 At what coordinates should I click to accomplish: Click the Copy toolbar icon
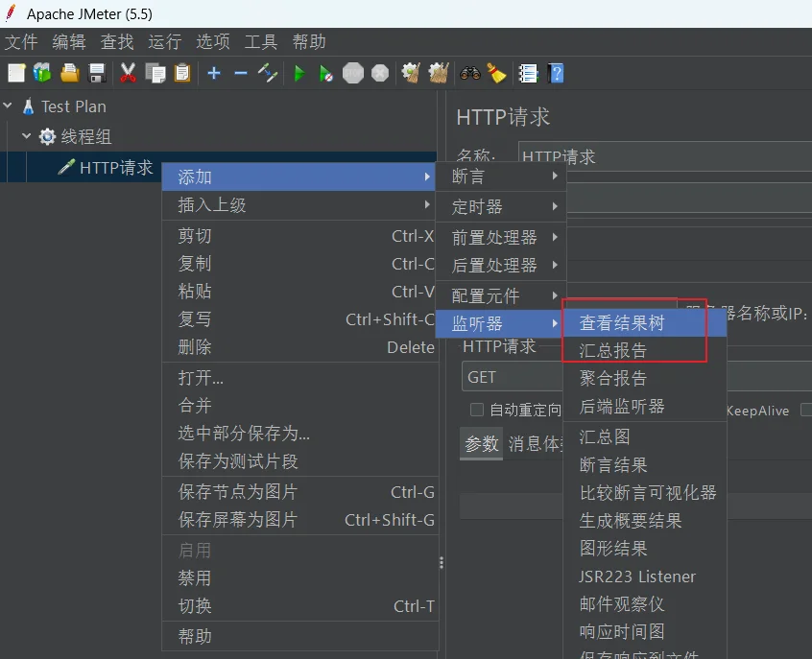[155, 73]
